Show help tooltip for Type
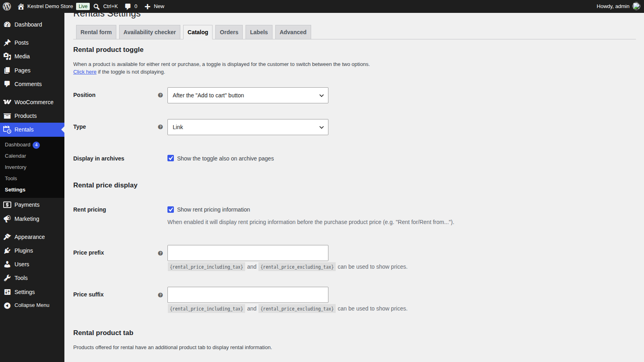Screen dimensions: 644x362 point(160,127)
